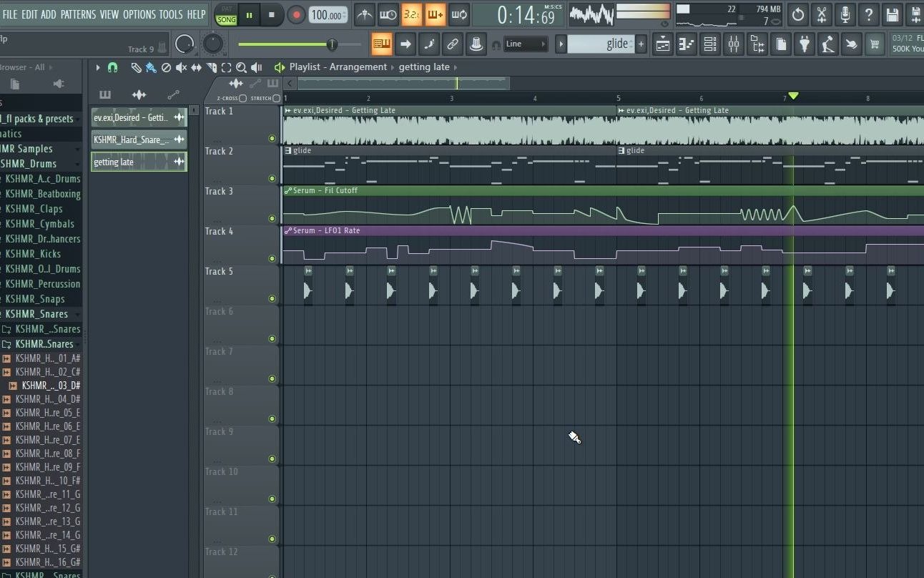This screenshot has width=924, height=578.
Task: Open the Piano roll view
Action: coord(687,44)
